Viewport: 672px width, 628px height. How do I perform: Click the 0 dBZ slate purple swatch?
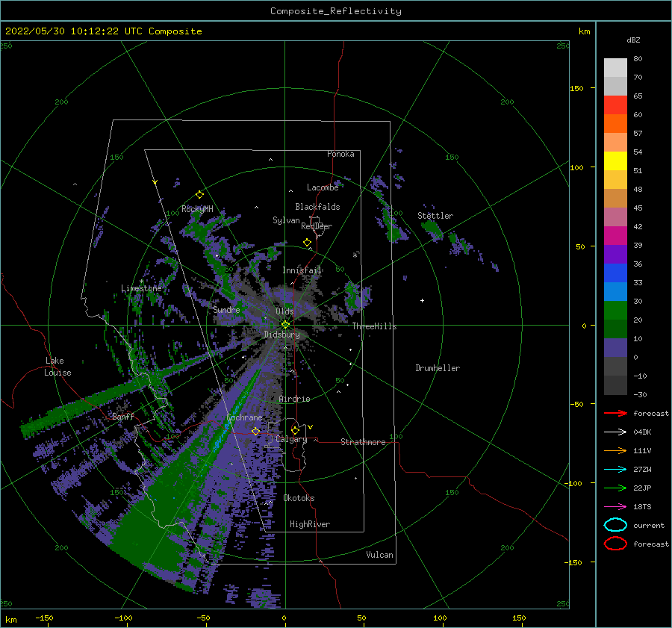tap(615, 348)
